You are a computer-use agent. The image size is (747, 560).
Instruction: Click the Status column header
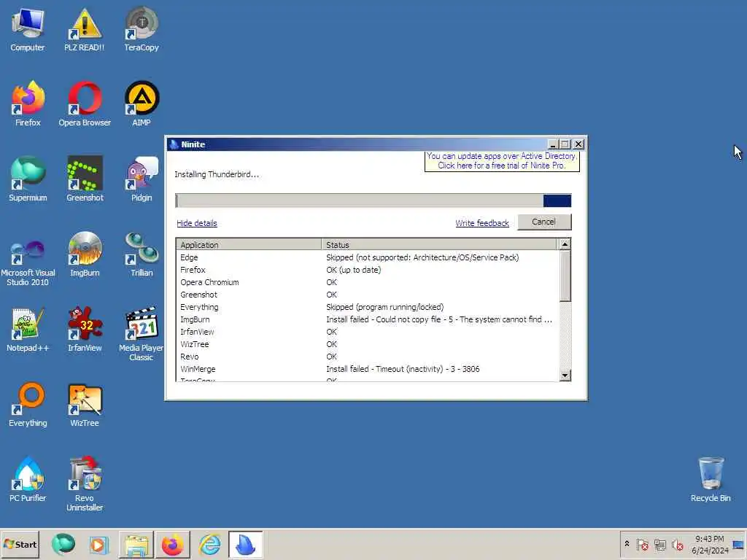(438, 245)
